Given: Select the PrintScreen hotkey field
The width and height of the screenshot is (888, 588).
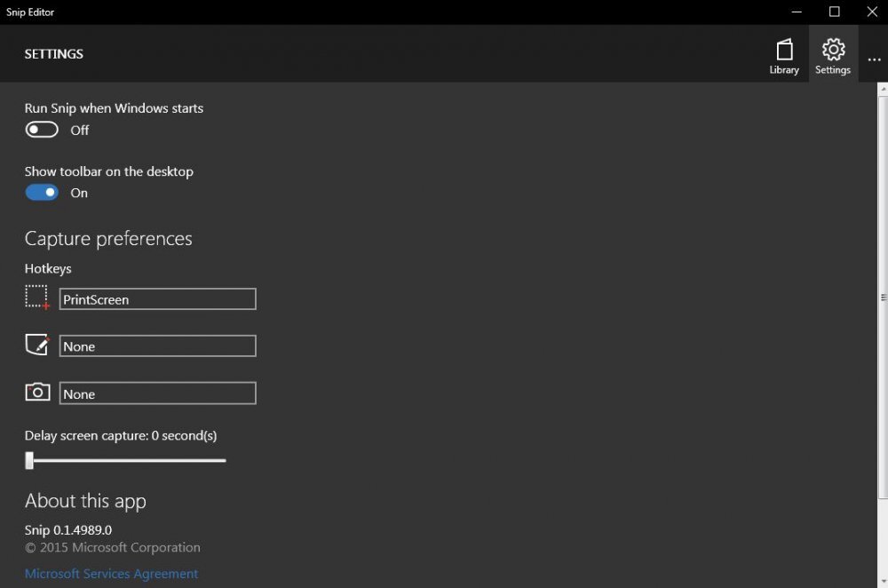Looking at the screenshot, I should pyautogui.click(x=158, y=299).
